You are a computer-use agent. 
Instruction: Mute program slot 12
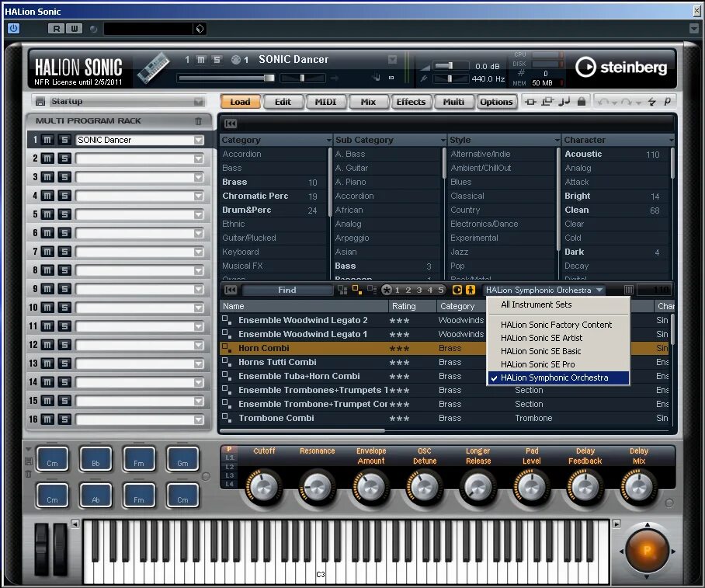[x=47, y=345]
